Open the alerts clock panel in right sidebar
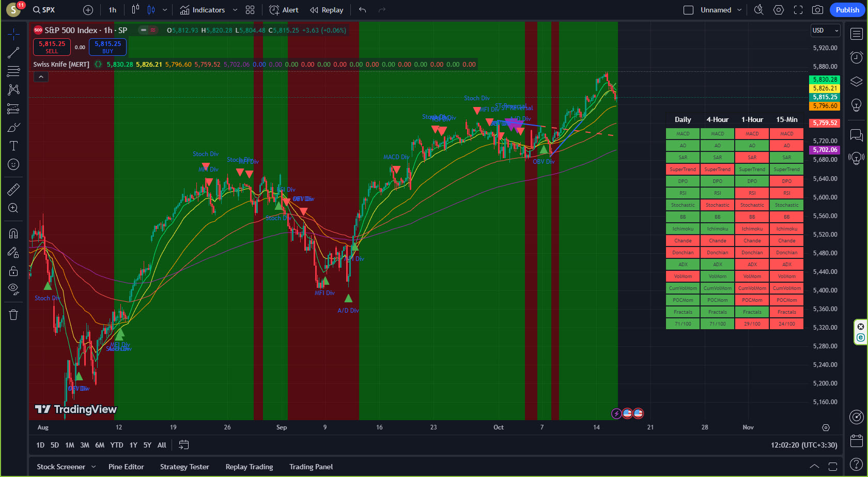 coord(857,57)
